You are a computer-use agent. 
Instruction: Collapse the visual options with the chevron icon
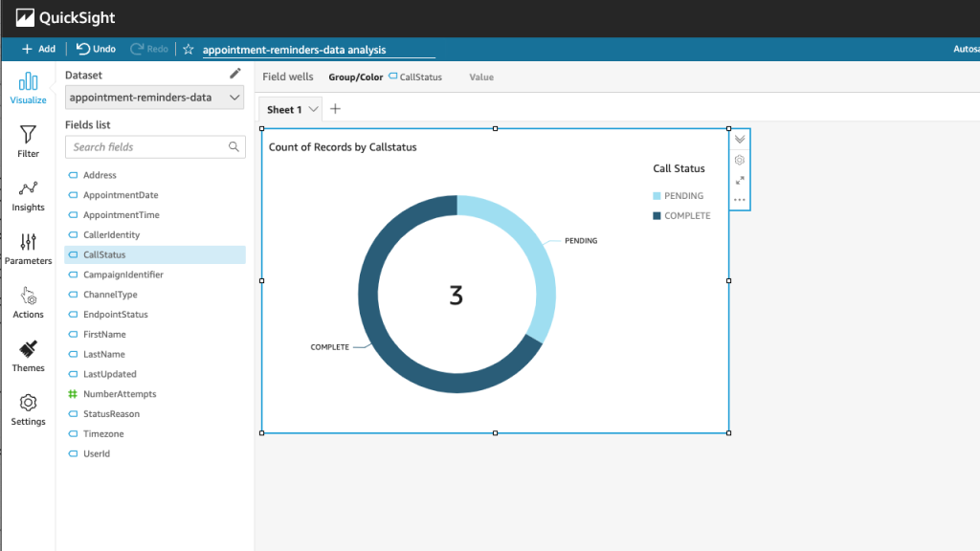click(x=739, y=139)
